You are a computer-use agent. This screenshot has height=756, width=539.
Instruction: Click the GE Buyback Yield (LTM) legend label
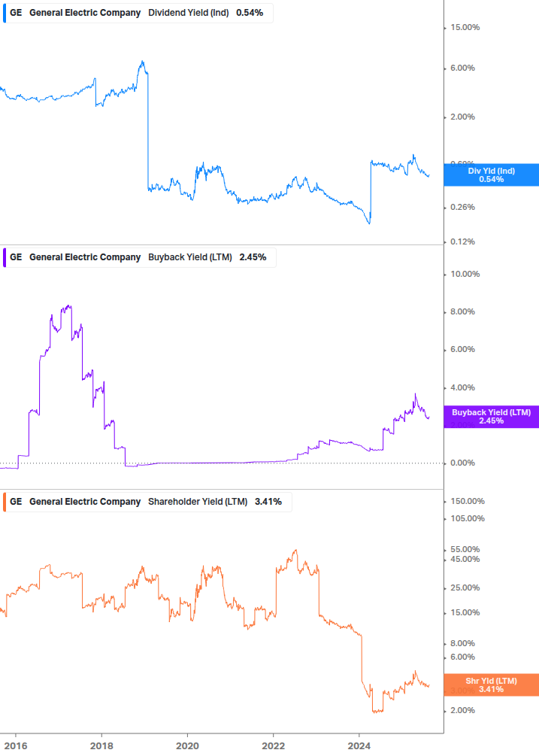139,257
